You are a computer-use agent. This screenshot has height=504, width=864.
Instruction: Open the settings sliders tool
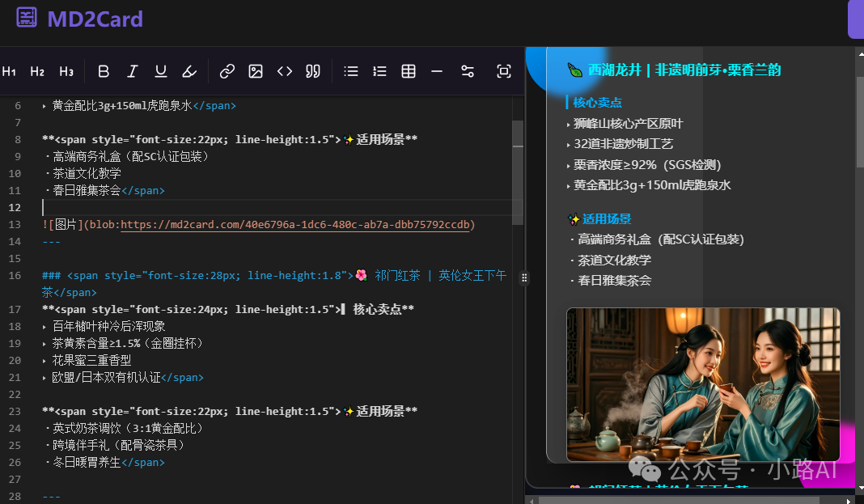click(x=468, y=71)
